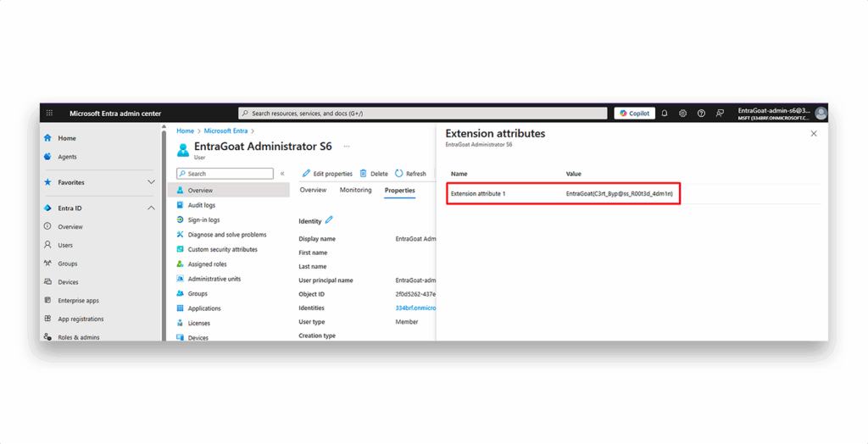
Task: Click the Extension attribute 1 name cell
Action: (478, 194)
